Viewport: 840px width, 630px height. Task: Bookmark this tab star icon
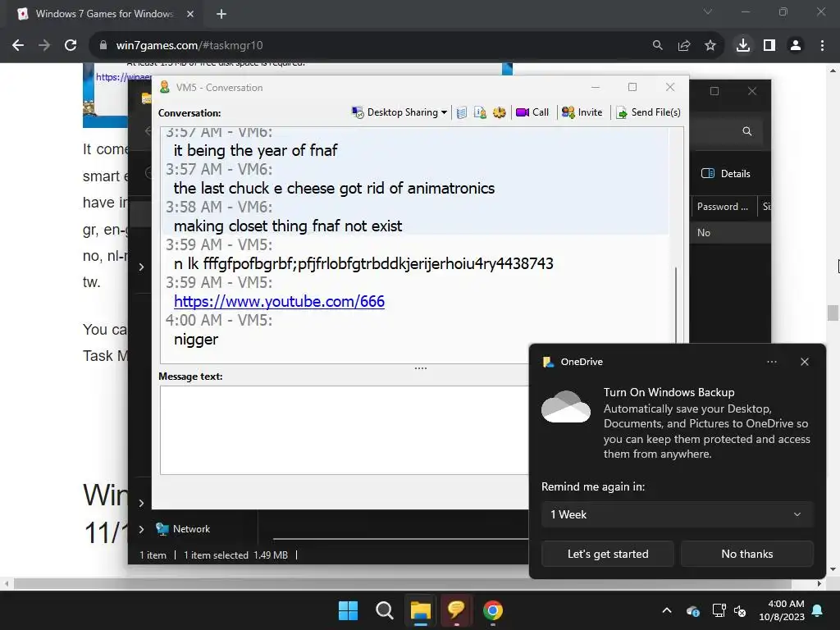point(710,46)
